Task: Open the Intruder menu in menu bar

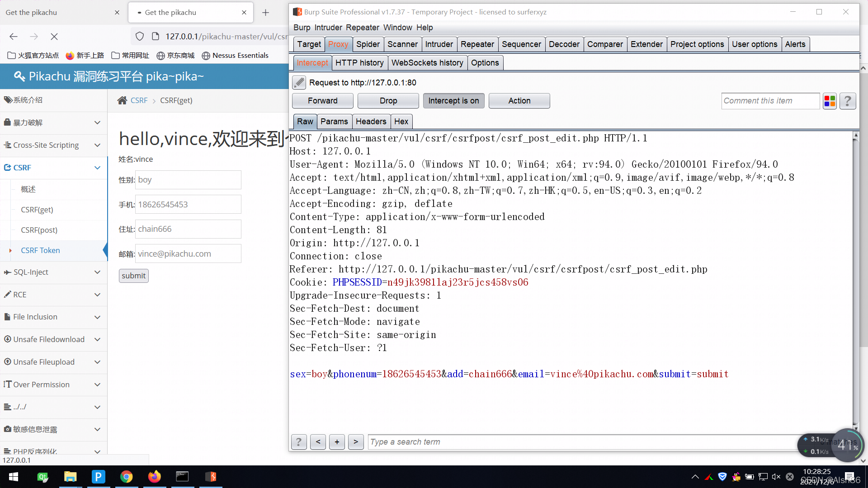Action: tap(328, 28)
